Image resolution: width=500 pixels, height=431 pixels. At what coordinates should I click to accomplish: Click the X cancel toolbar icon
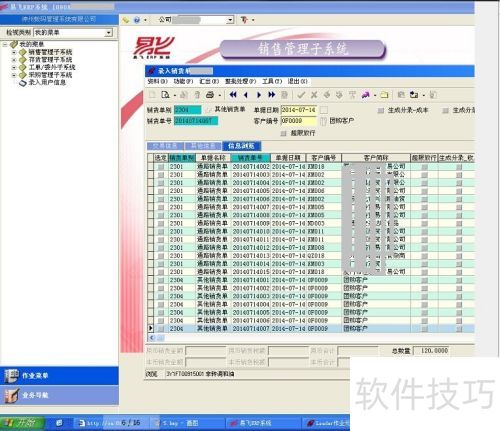tap(314, 95)
